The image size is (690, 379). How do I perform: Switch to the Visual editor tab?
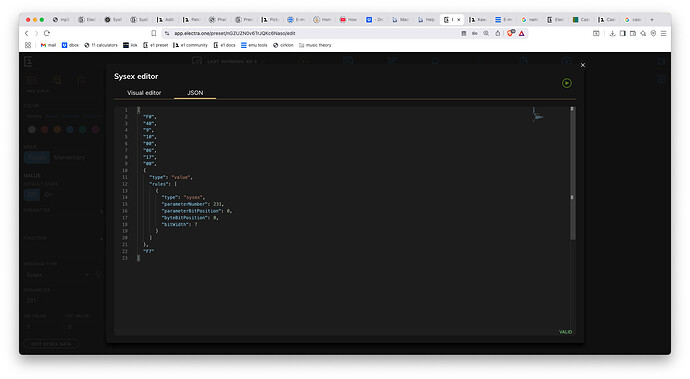pyautogui.click(x=144, y=93)
